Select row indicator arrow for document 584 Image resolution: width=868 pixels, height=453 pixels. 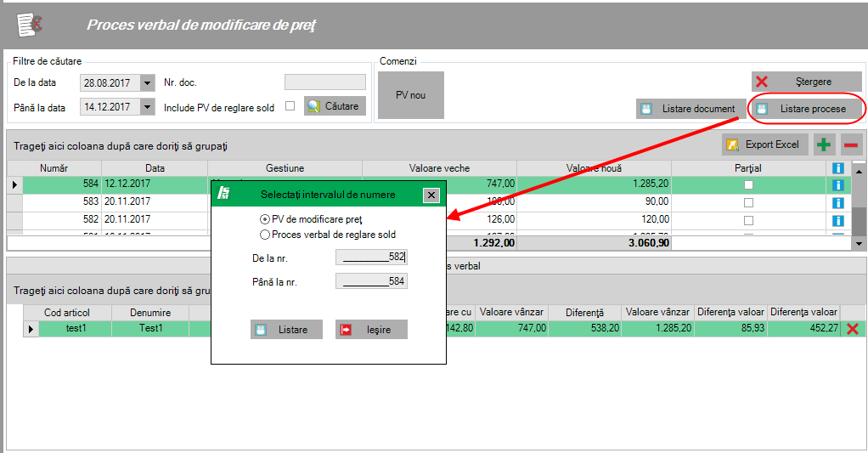point(14,184)
